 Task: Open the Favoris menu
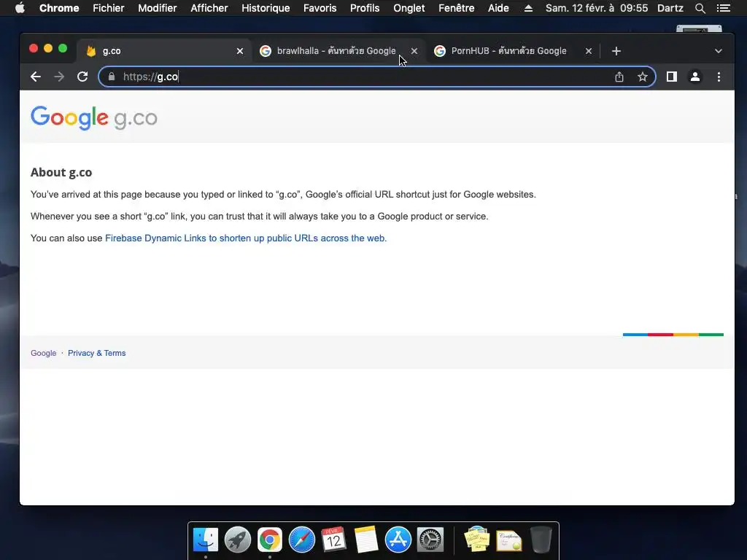point(320,8)
